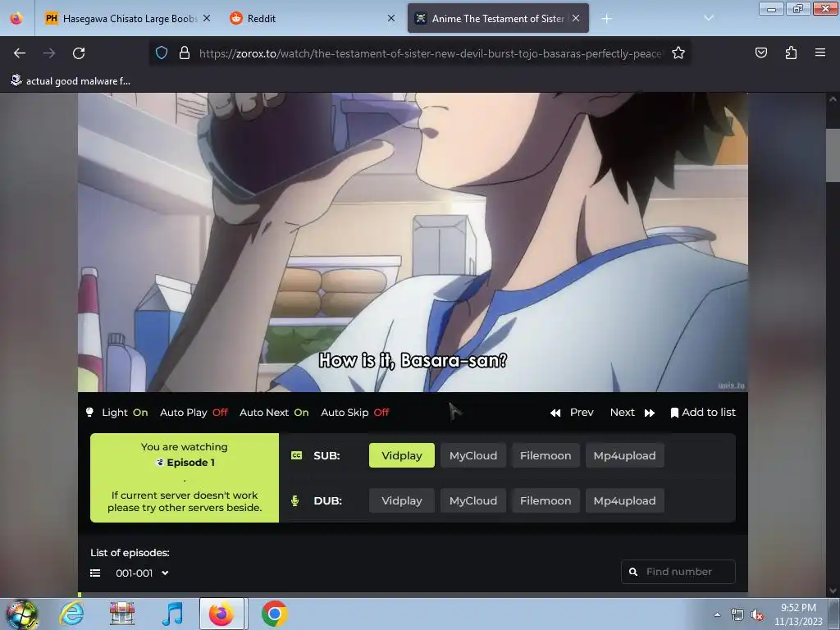Viewport: 840px width, 630px height.
Task: Close the Reddit tab
Action: 391,18
